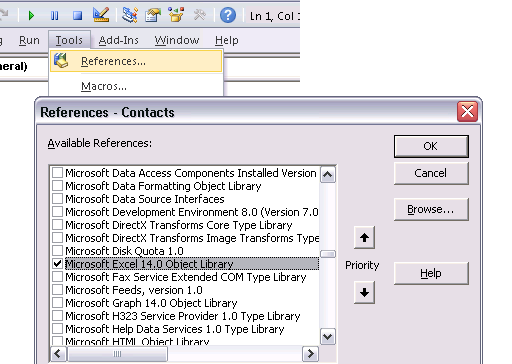The width and height of the screenshot is (512, 364).
Task: Check Microsoft DirectX Transforms Core Type Library
Action: pos(58,225)
